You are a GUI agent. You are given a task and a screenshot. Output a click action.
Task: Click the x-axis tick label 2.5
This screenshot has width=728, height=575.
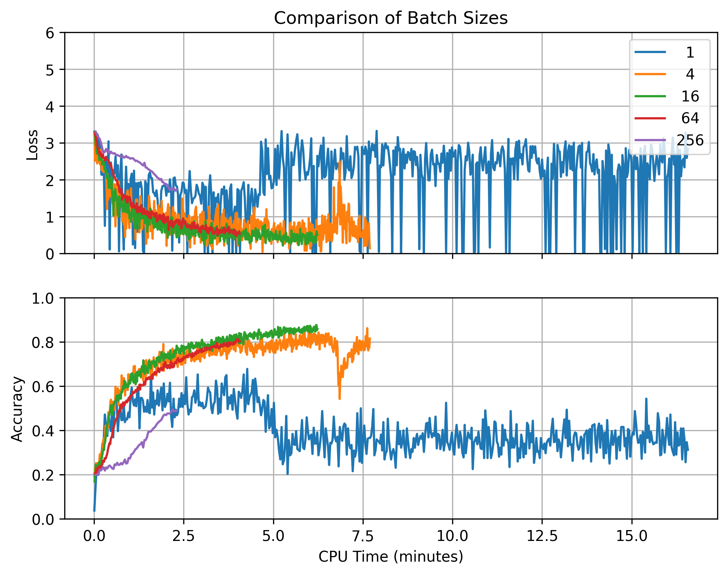184,536
